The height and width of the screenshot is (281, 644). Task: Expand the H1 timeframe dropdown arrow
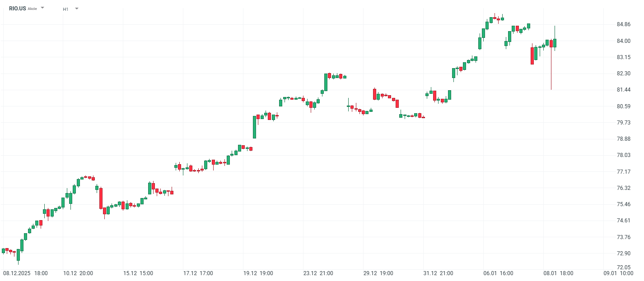(x=77, y=8)
